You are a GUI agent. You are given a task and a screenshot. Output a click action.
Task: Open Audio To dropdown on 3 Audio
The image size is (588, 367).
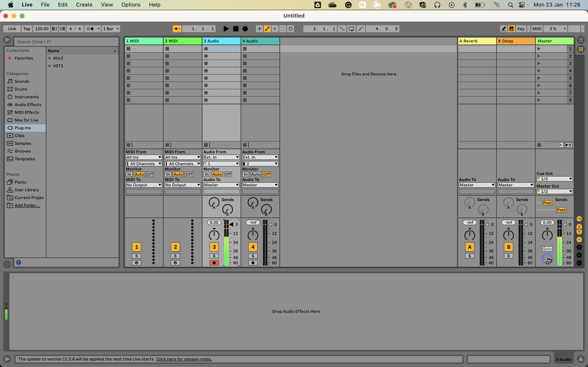[221, 185]
